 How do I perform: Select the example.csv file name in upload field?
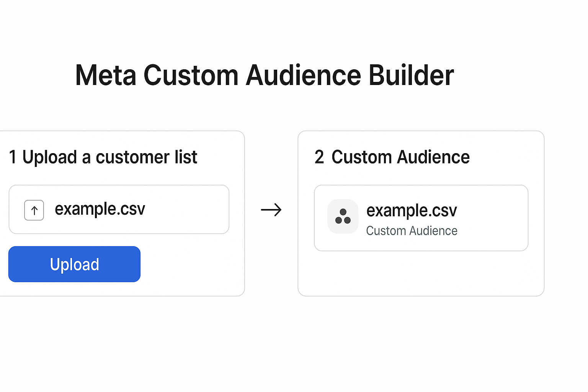[x=100, y=209]
